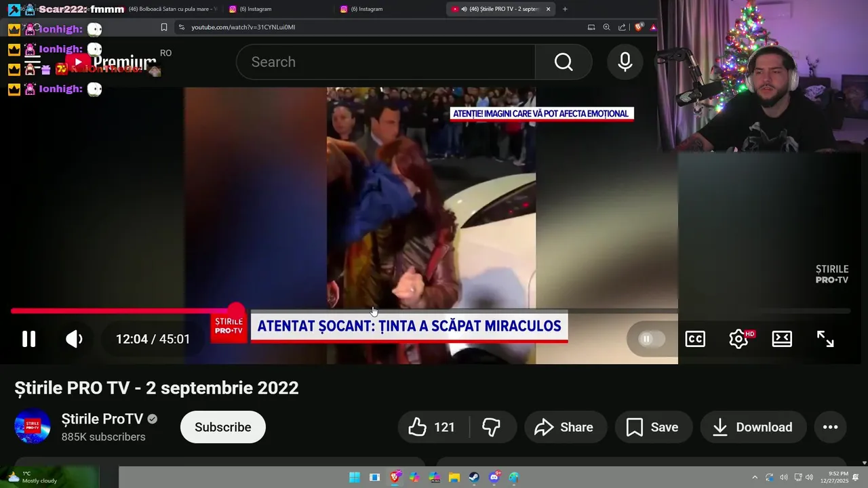
Task: Click the 885K subscribers text
Action: pos(104,437)
